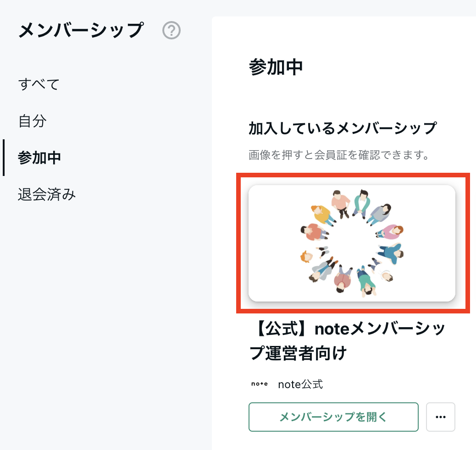The width and height of the screenshot is (476, 450).
Task: Open the 【公式】noteメンバーシップ運営者向け title link
Action: [347, 341]
